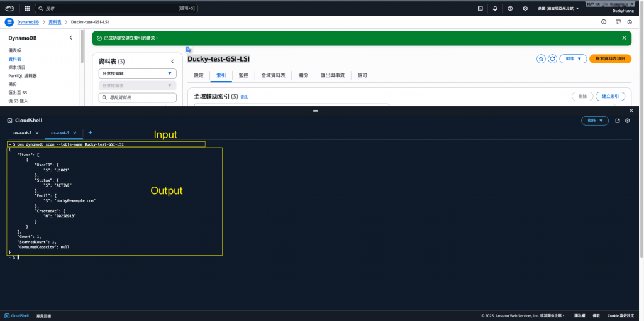Open PartiQL 編輯器 in the sidebar
The height and width of the screenshot is (321, 644).
(23, 76)
